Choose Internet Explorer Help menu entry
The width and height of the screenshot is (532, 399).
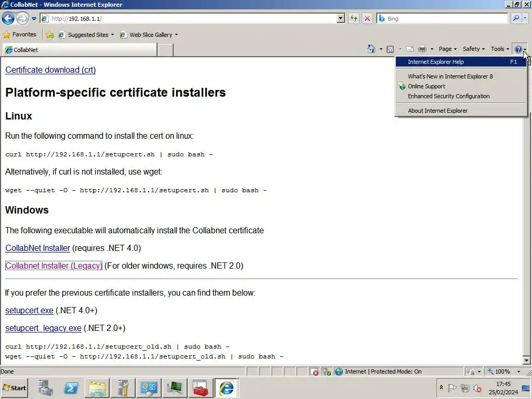pyautogui.click(x=461, y=62)
